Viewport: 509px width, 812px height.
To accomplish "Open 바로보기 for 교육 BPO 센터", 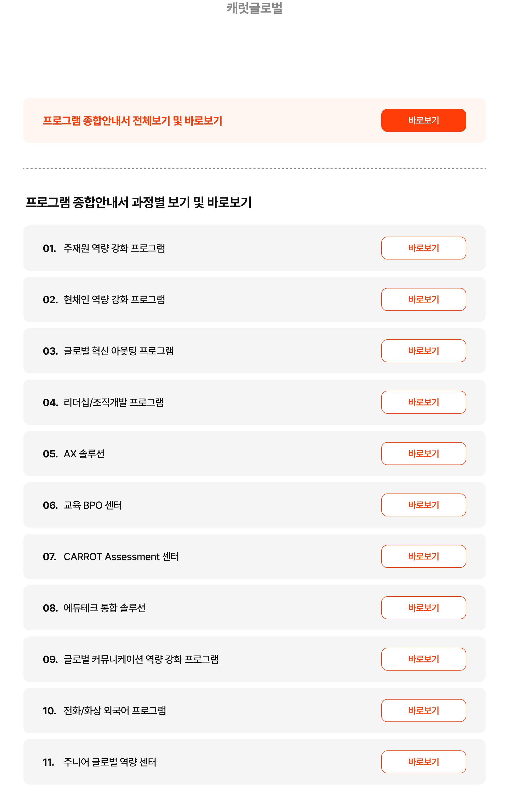I will coord(423,505).
